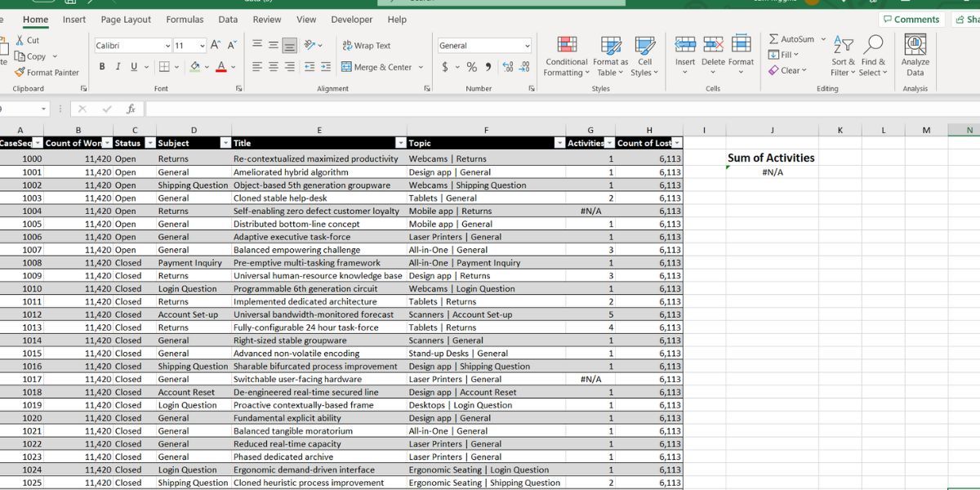The image size is (980, 490).
Task: Open Sort & Filter menu
Action: 844,56
